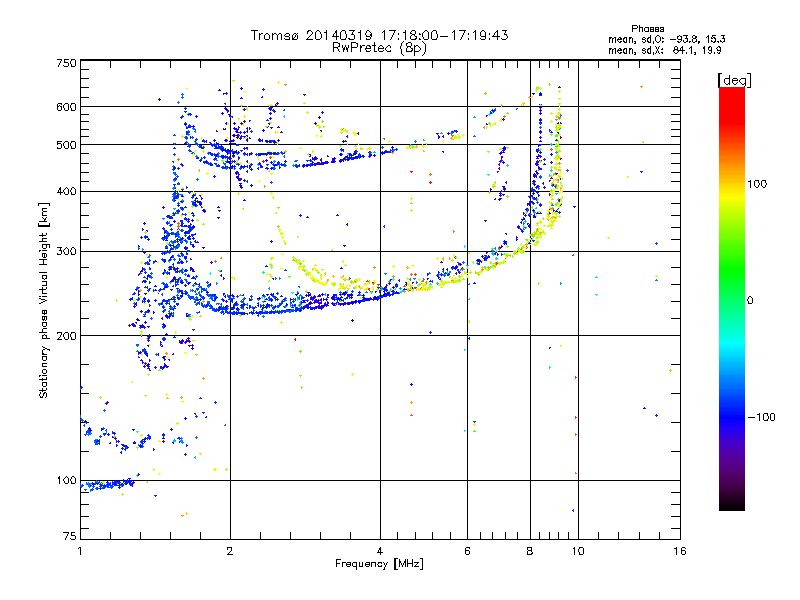Click the '600' y-axis tick label
Screen dimensions: 800x600
[x=66, y=107]
